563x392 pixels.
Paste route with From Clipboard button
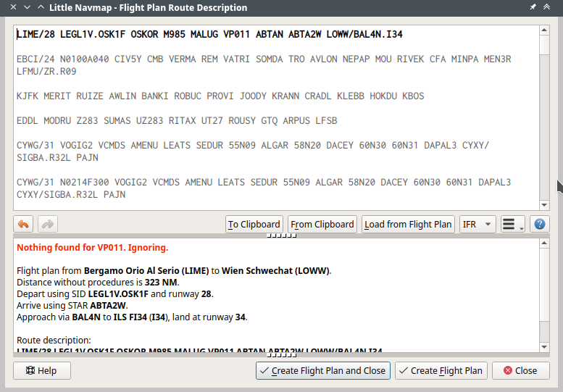tap(322, 225)
